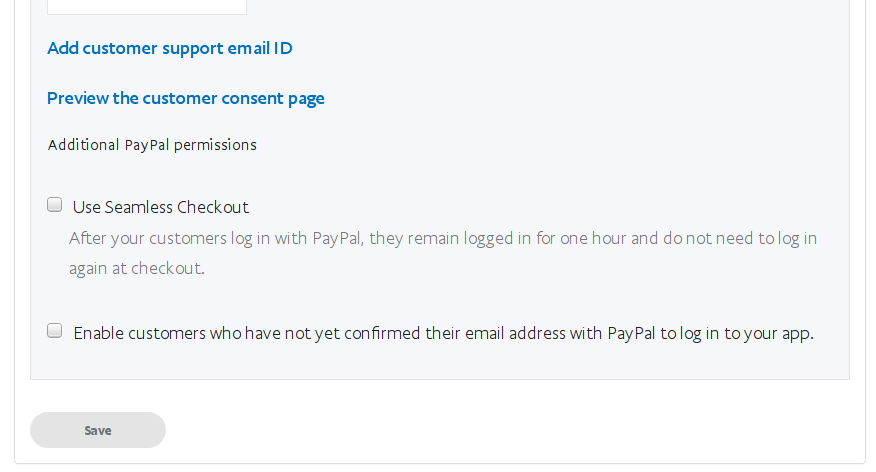Viewport: 876px width, 472px height.
Task: Click the word "Add" in the support email link
Action: point(62,48)
